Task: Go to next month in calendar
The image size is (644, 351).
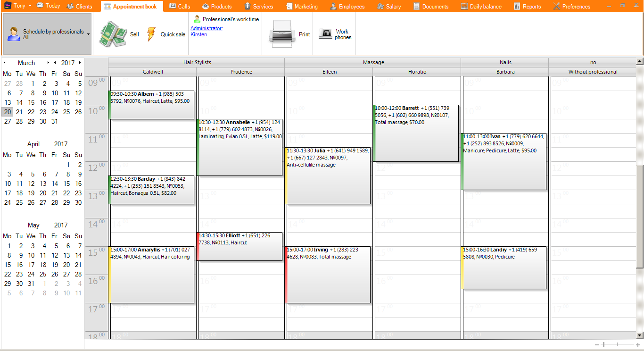Action: click(48, 63)
